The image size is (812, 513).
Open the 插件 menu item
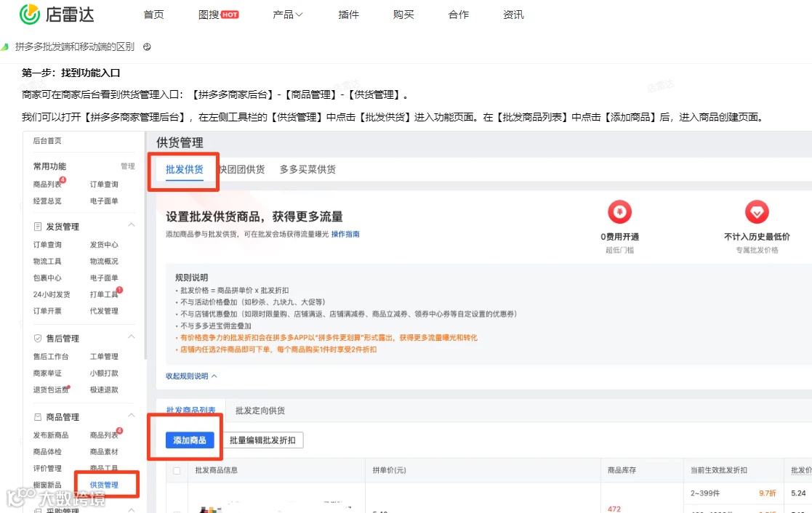point(348,15)
